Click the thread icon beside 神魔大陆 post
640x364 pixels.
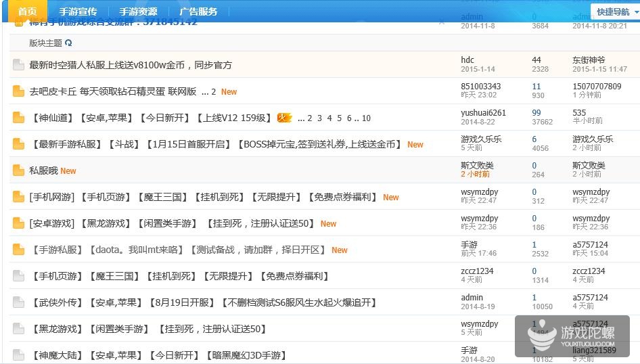(18, 355)
